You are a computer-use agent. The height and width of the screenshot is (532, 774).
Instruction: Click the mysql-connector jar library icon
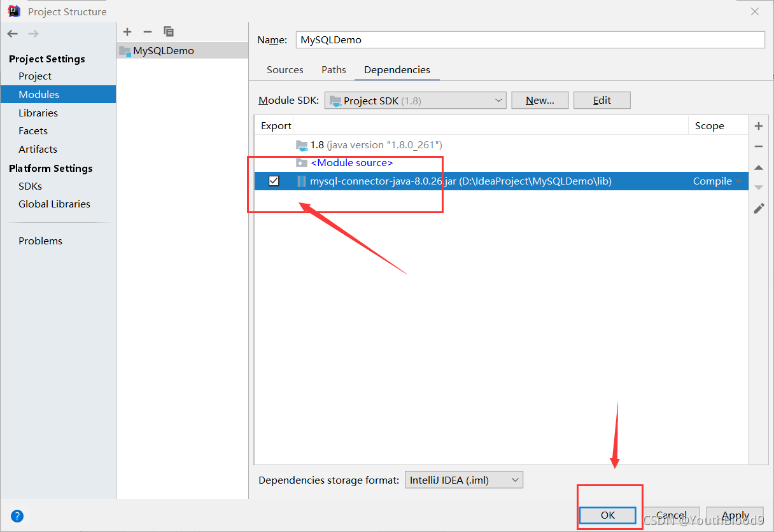pos(302,181)
